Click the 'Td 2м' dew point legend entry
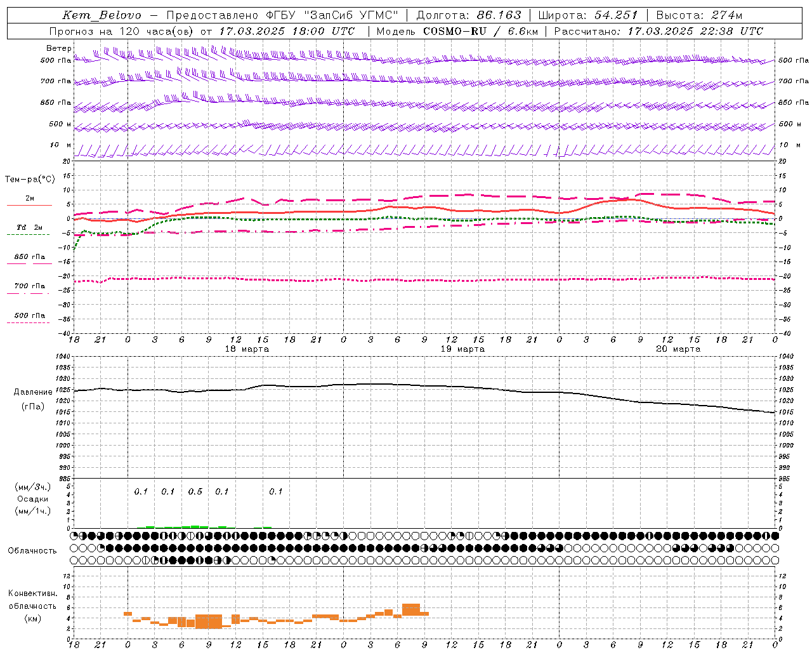The width and height of the screenshot is (812, 650). [30, 227]
